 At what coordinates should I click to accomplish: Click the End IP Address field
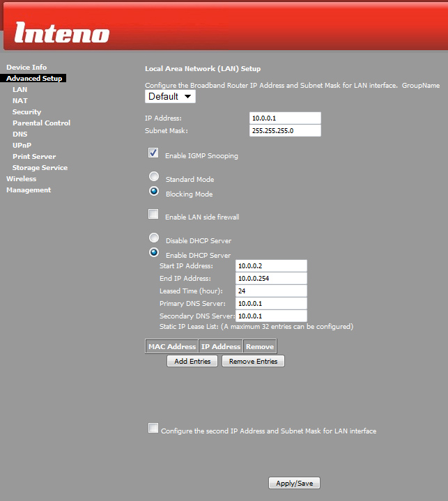[x=271, y=278]
